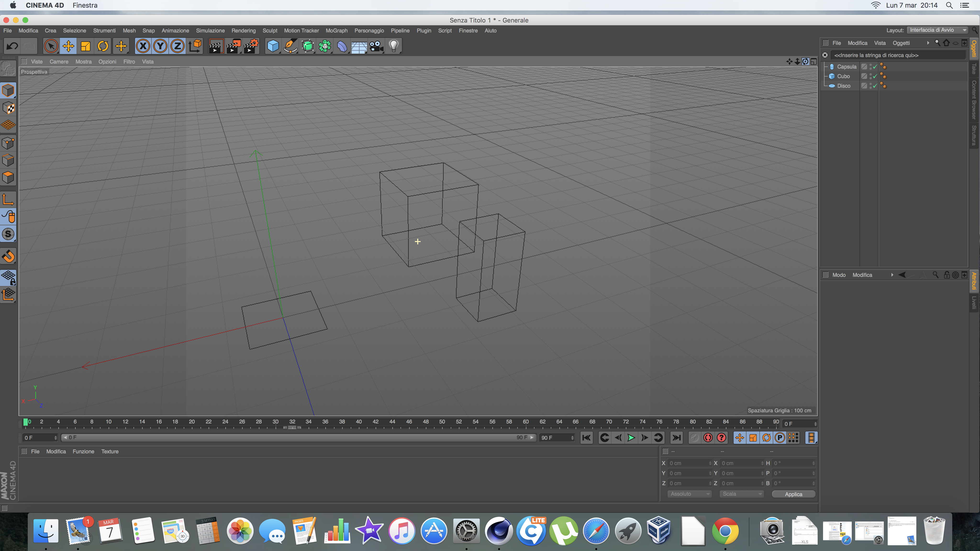Click the Applica button

793,494
